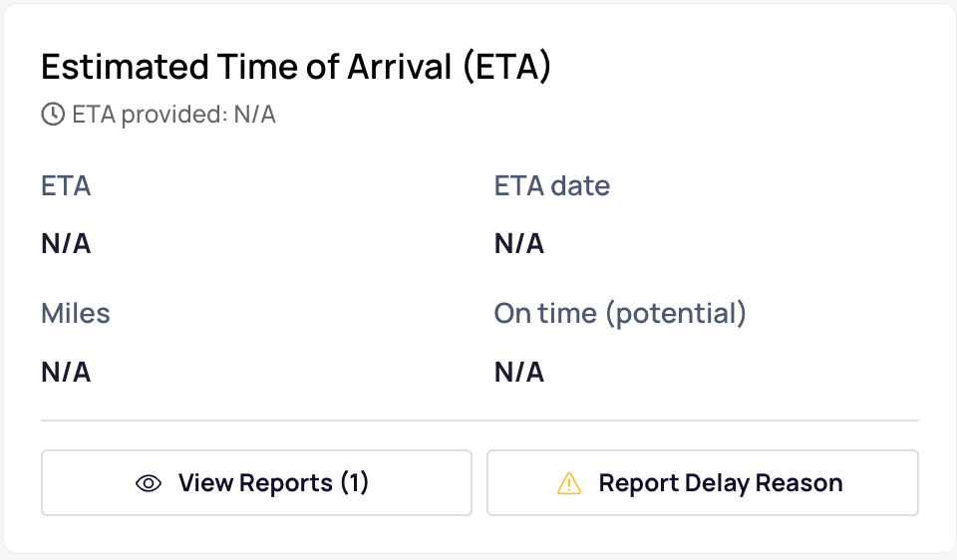Click the On time (potential) label

[x=620, y=314]
